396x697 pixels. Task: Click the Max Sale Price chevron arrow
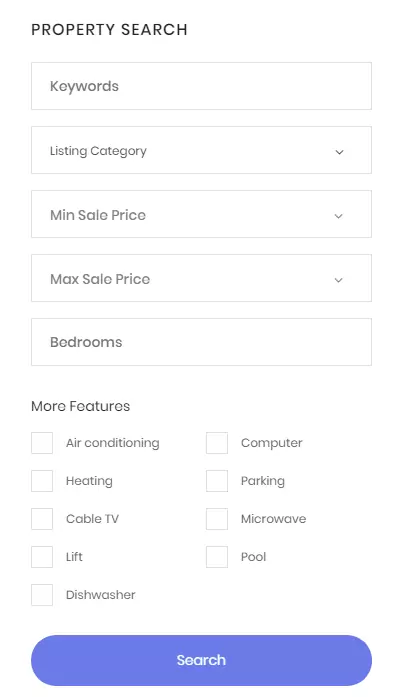tap(339, 280)
